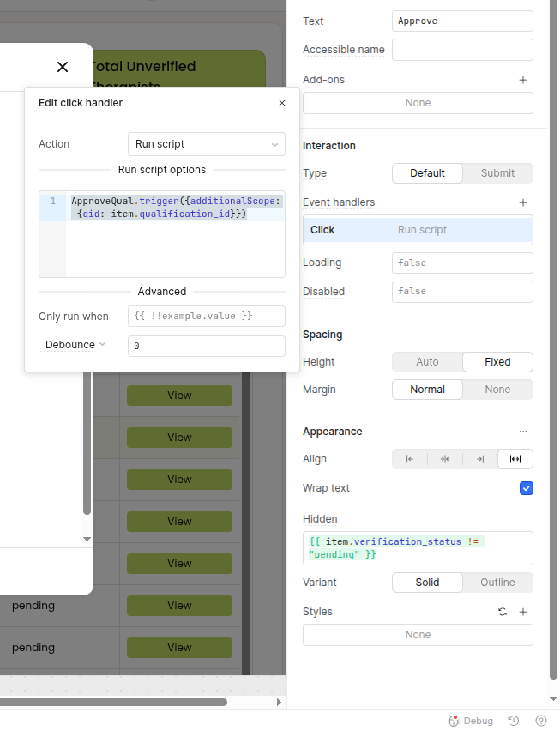The image size is (560, 731).
Task: Toggle the Wrap text checkbox
Action: (527, 488)
